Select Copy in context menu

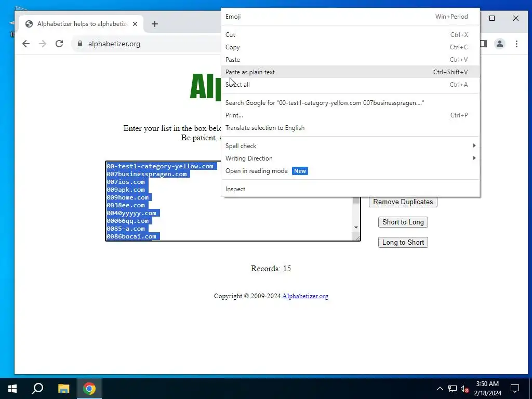[x=350, y=47]
